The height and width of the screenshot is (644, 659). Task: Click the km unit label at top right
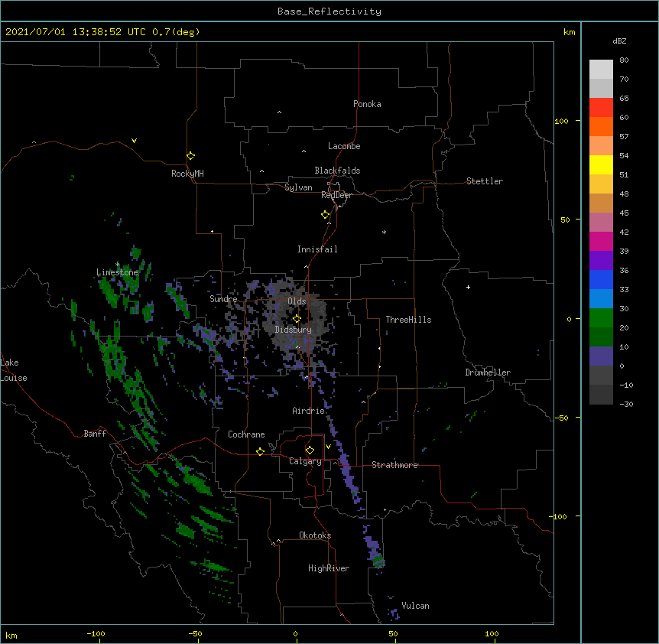tap(569, 32)
